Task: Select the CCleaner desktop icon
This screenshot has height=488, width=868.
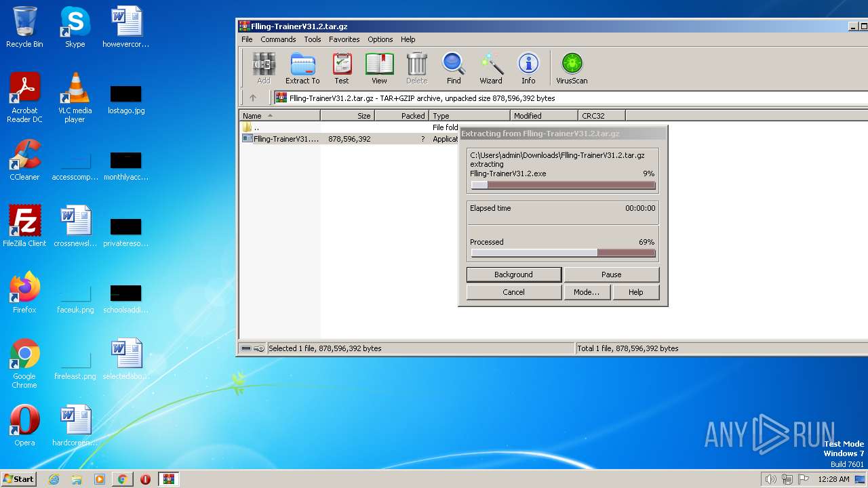Action: tap(24, 161)
